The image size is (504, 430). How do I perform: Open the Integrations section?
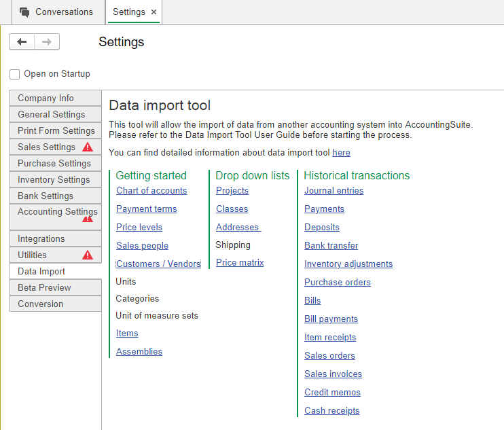[55, 239]
